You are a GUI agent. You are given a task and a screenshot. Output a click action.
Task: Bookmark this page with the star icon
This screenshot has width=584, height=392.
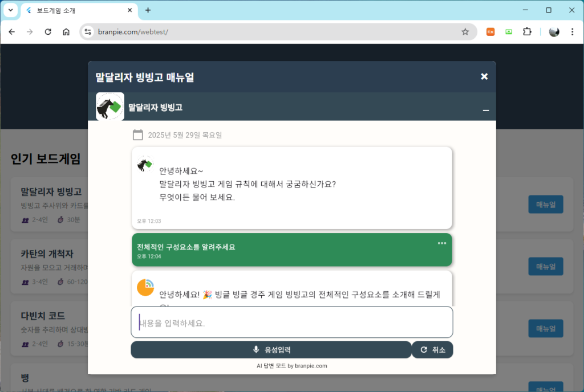pyautogui.click(x=465, y=32)
